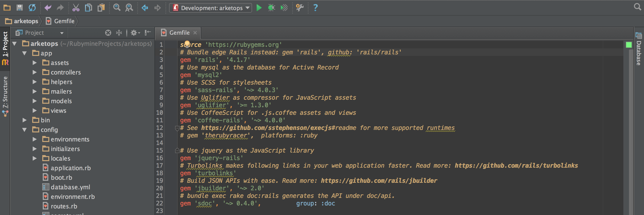Expand the locales folder
This screenshot has width=644, height=215.
[x=35, y=159]
